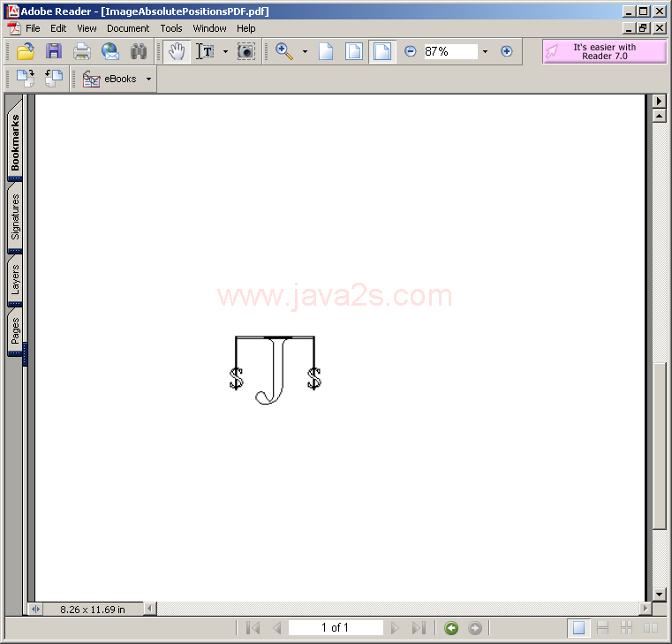The height and width of the screenshot is (644, 672).
Task: Email the PDF via the globe envelope icon
Action: pos(110,52)
